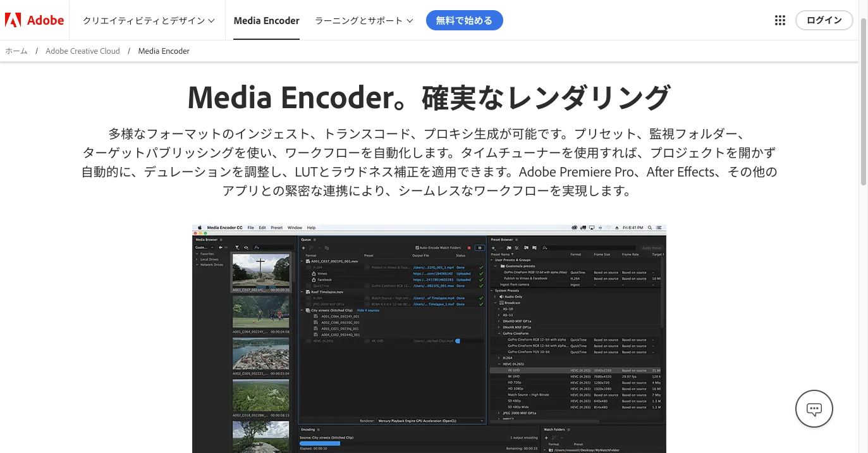Screen dimensions: 868x453
Task: Expand the クリエイティビティとデザイン menu
Action: tap(149, 20)
